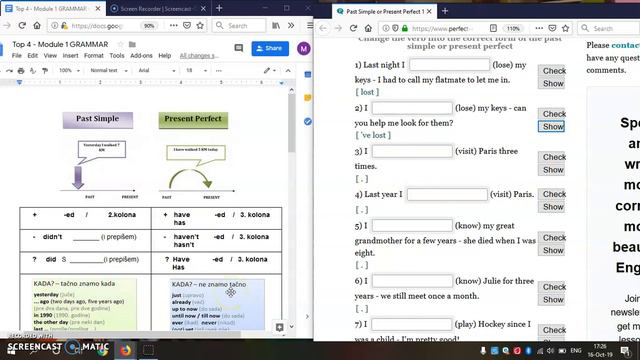Click the Search box in left Firefox
This screenshot has height=360, width=640.
coord(239,25)
